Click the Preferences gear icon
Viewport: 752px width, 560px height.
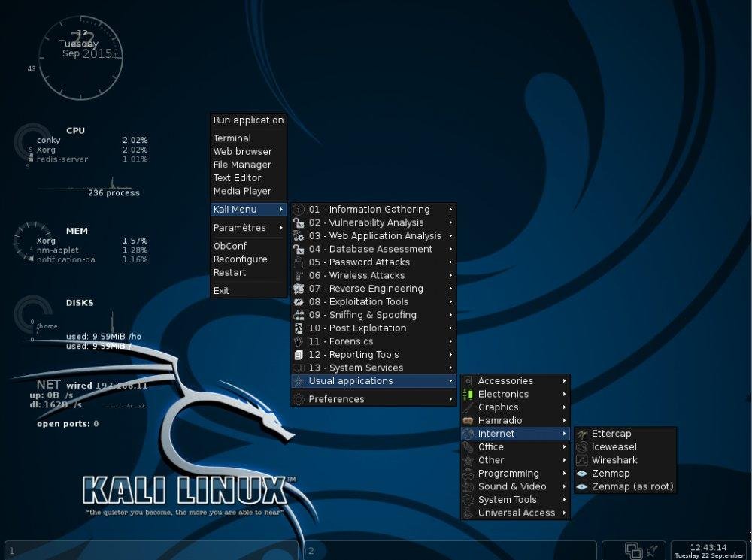point(299,399)
